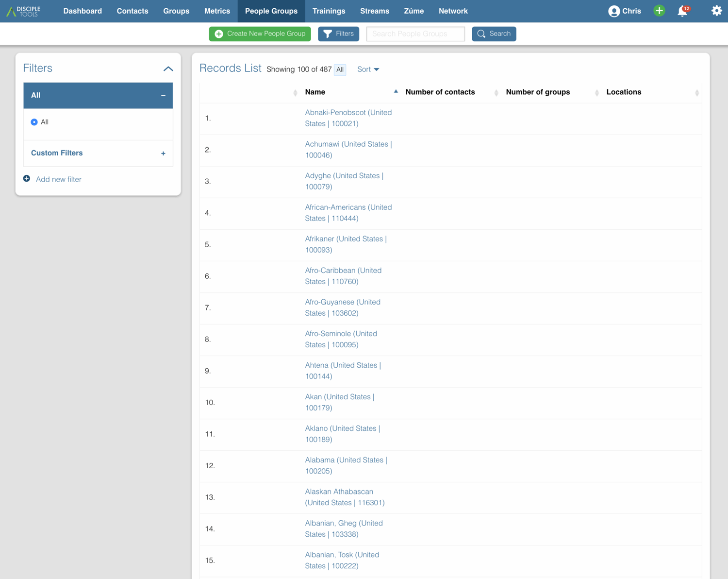728x579 pixels.
Task: Open the Network menu item
Action: [x=453, y=11]
